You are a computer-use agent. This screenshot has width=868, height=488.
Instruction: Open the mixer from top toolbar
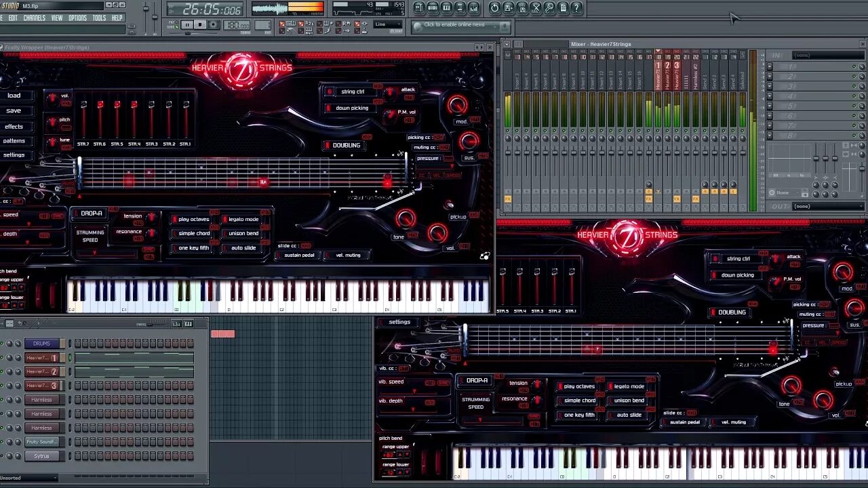click(x=473, y=8)
